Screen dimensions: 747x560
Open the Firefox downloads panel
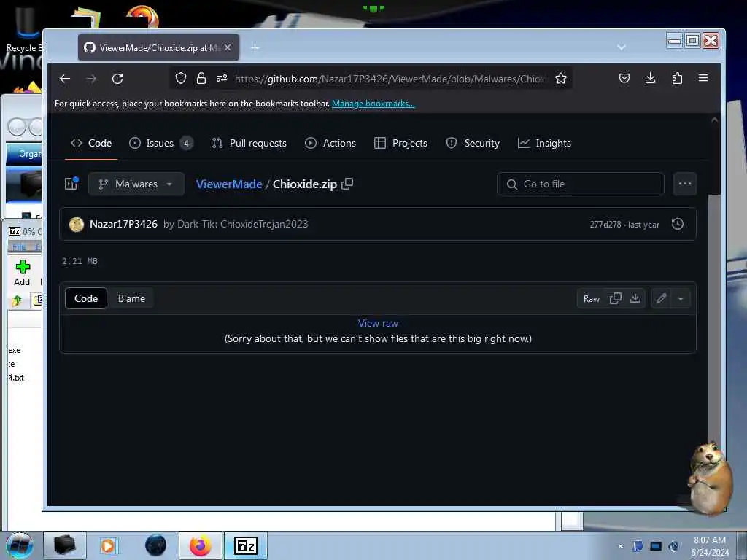pos(650,78)
